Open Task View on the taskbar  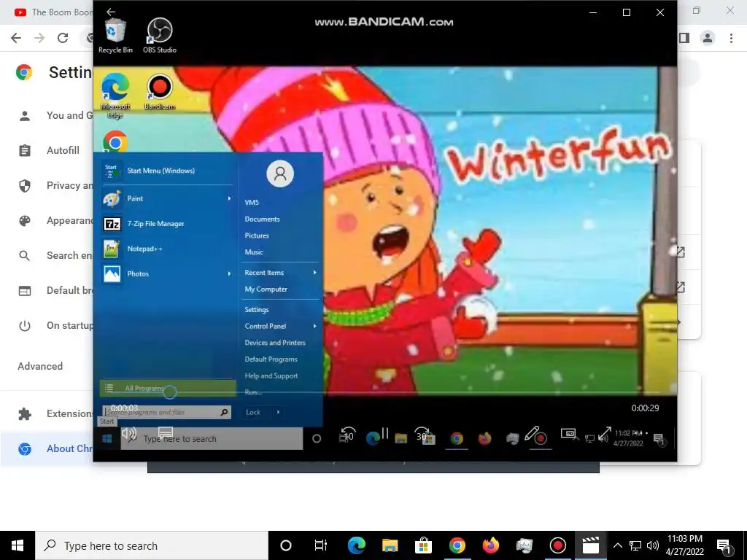click(x=321, y=545)
